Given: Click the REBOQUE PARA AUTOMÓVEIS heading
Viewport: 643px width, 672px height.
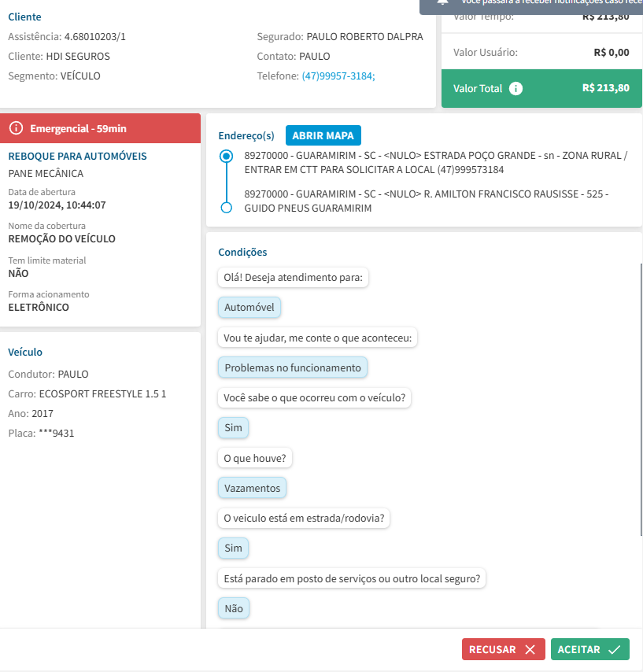Looking at the screenshot, I should [77, 156].
